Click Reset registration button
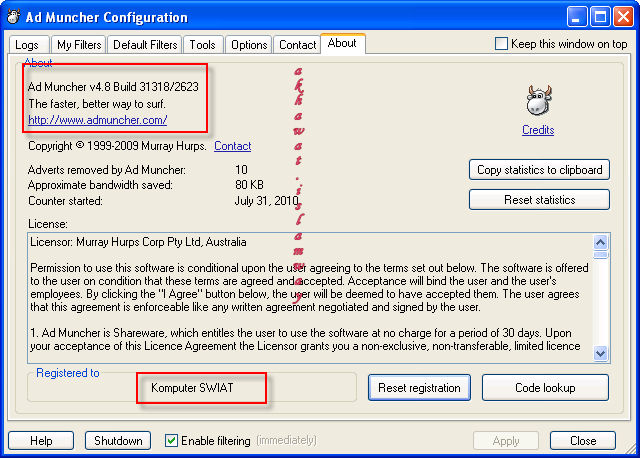 pyautogui.click(x=419, y=387)
